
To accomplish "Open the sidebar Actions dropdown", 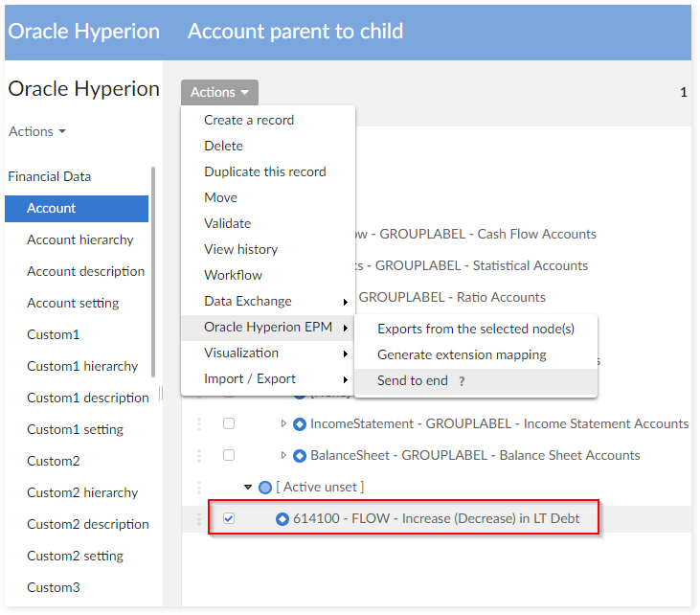I will point(37,131).
